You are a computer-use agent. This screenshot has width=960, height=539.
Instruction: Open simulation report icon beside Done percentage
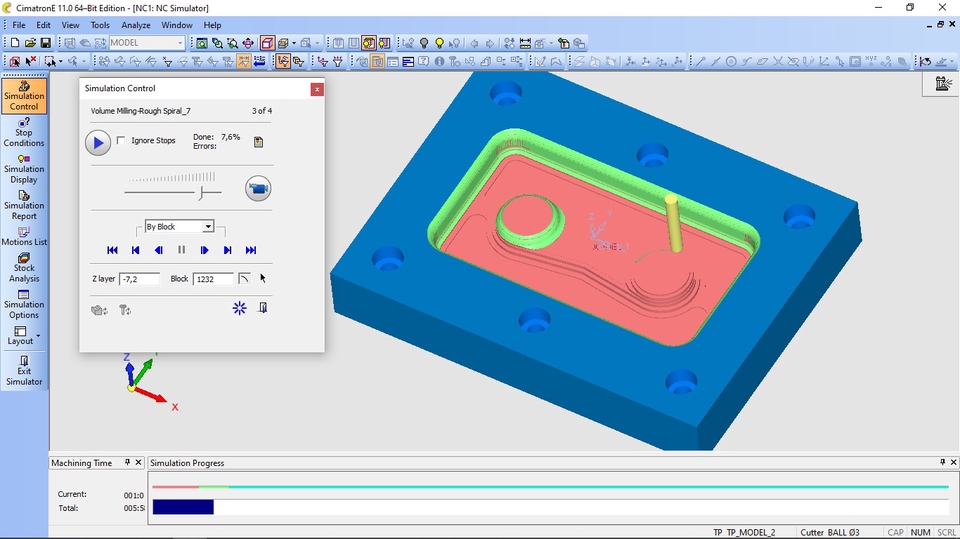click(x=258, y=142)
